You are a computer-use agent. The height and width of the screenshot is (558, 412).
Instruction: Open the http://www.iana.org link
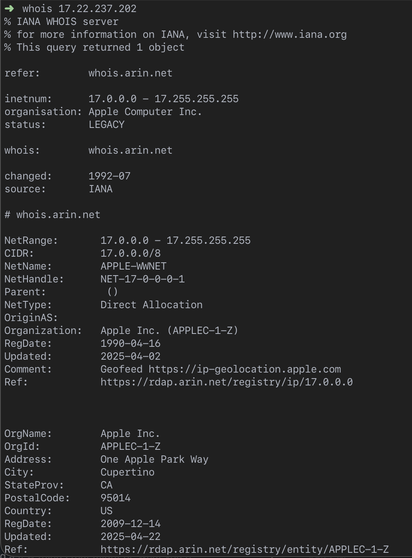pos(289,35)
